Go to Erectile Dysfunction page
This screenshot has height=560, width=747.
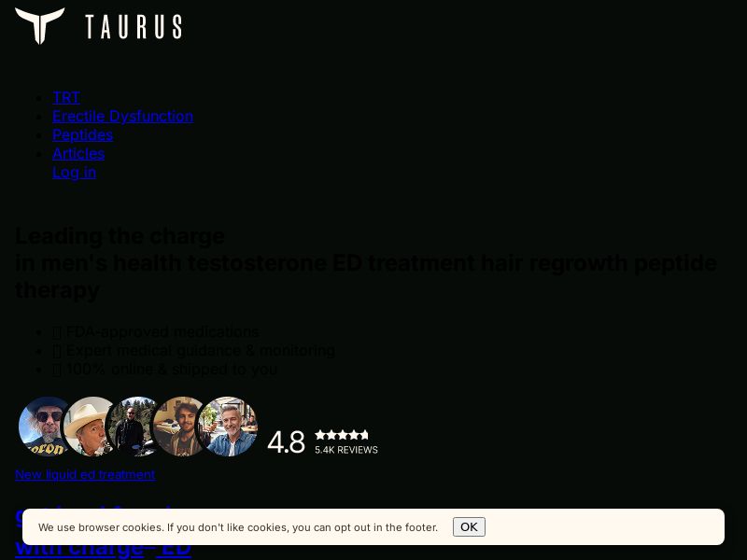pyautogui.click(x=123, y=116)
